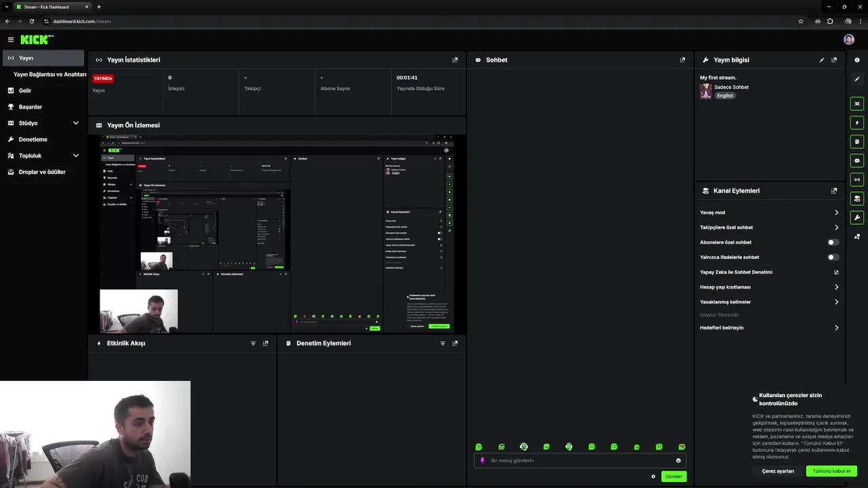Toggle the stream preview widget in sidebar

coord(857,104)
